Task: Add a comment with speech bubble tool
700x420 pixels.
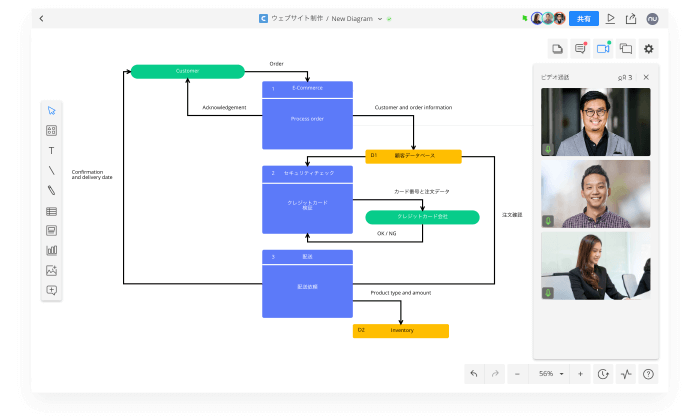Action: tap(51, 290)
